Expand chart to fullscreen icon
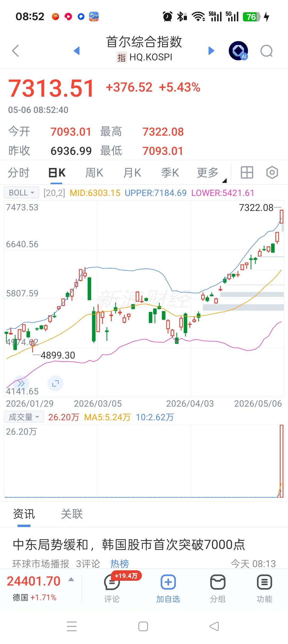The height and width of the screenshot is (644, 288). pyautogui.click(x=55, y=383)
